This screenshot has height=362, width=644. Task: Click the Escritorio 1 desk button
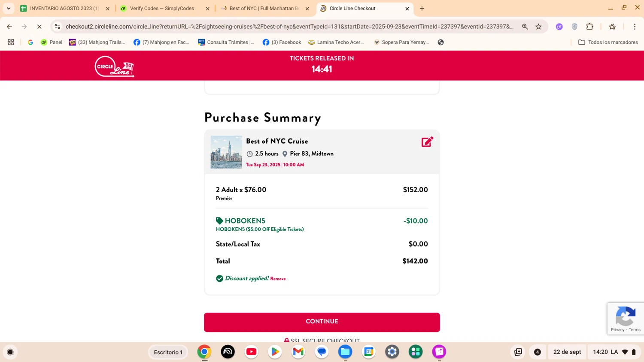point(168,352)
